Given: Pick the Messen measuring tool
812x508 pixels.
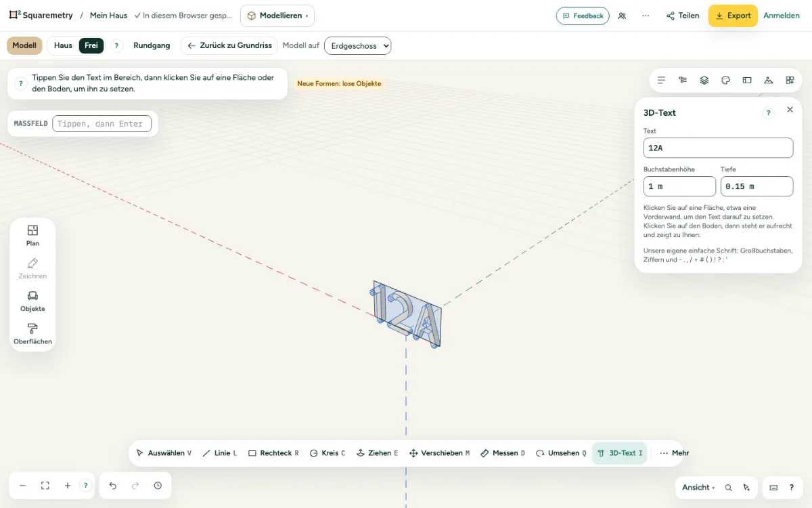Looking at the screenshot, I should point(503,453).
